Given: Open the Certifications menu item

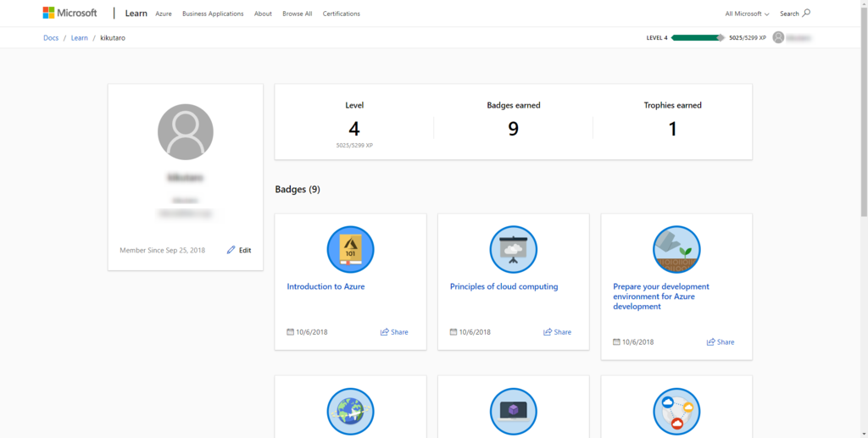Looking at the screenshot, I should click(x=341, y=14).
